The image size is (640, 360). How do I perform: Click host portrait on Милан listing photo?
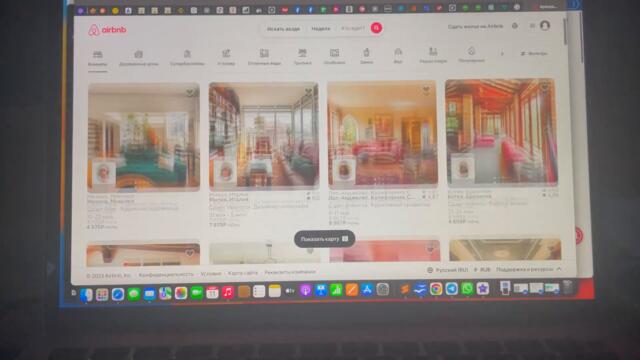pyautogui.click(x=225, y=171)
